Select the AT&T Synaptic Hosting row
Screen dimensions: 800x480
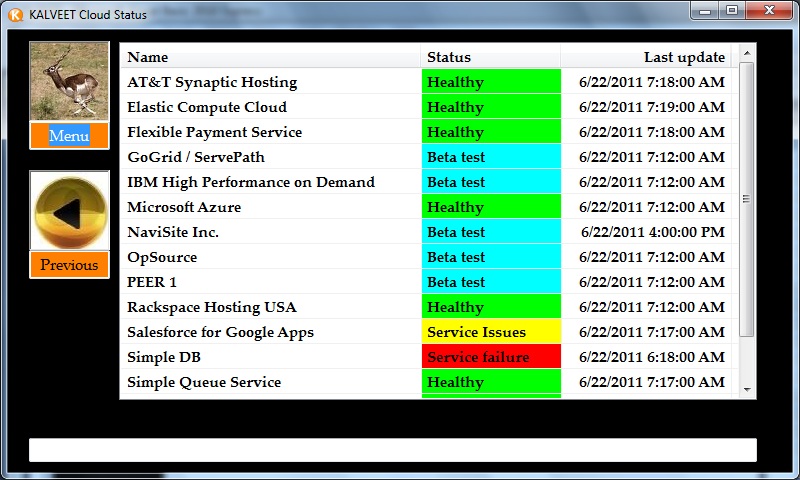coord(428,82)
